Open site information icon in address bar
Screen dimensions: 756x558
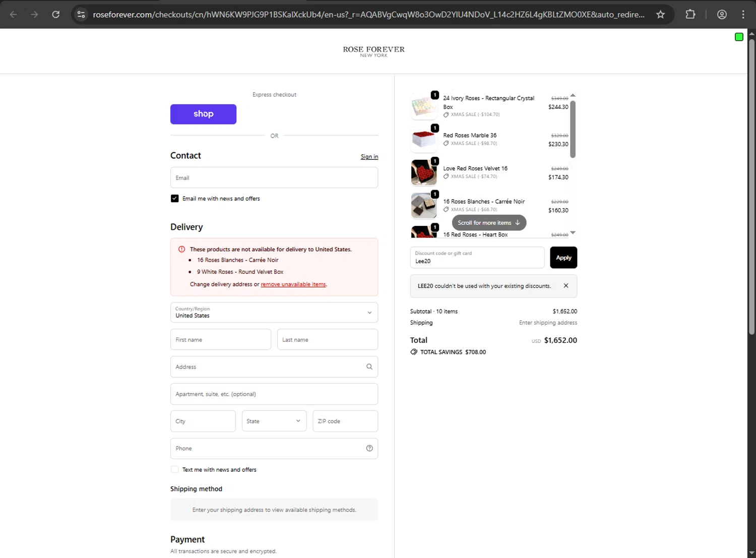[x=81, y=14]
